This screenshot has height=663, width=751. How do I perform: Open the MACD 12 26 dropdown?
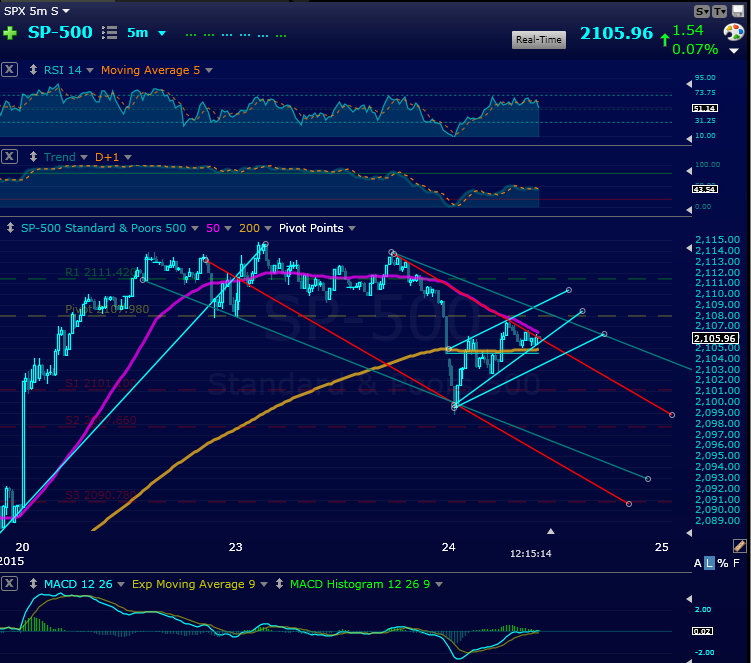tap(121, 584)
